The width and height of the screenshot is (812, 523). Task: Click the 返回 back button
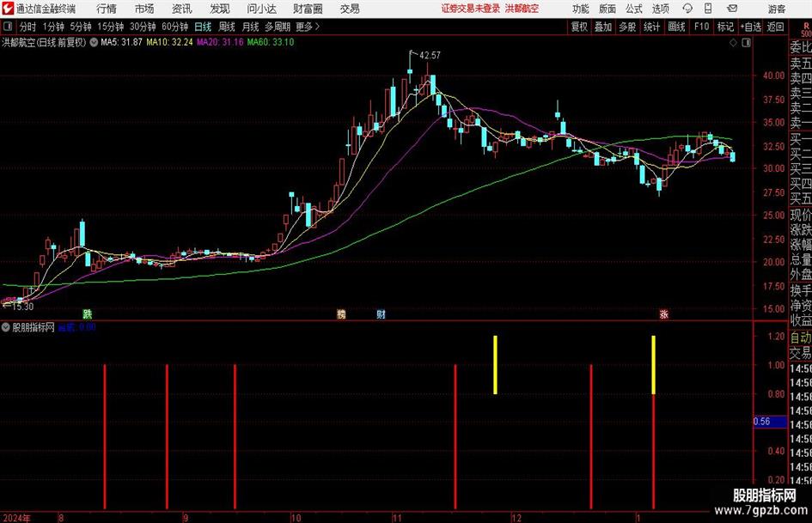tap(775, 27)
